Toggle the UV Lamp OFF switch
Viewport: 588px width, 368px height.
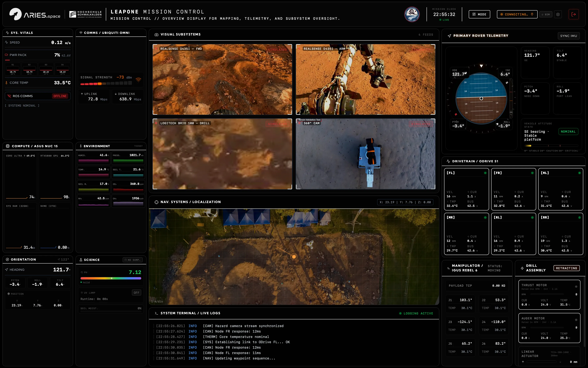[x=136, y=293]
